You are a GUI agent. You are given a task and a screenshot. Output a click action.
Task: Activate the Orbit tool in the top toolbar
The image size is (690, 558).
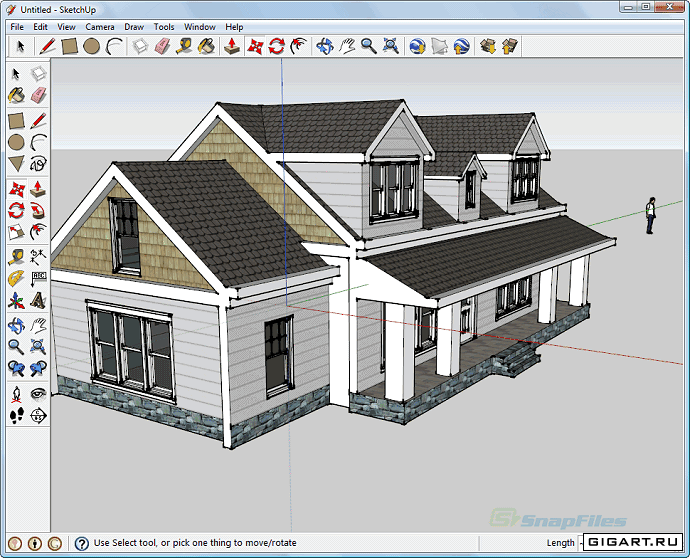325,46
